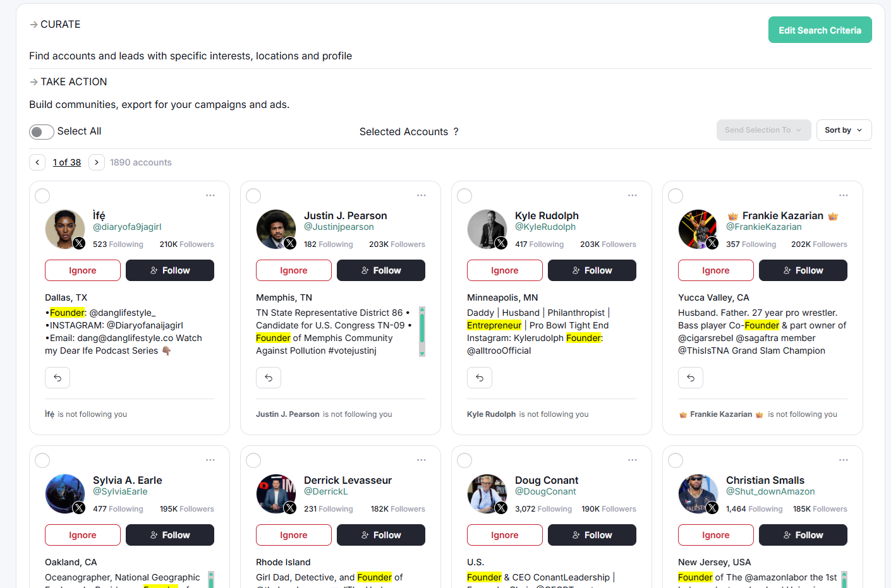The image size is (891, 588).
Task: Click X badge on Doug Conant's avatar
Action: 501,508
